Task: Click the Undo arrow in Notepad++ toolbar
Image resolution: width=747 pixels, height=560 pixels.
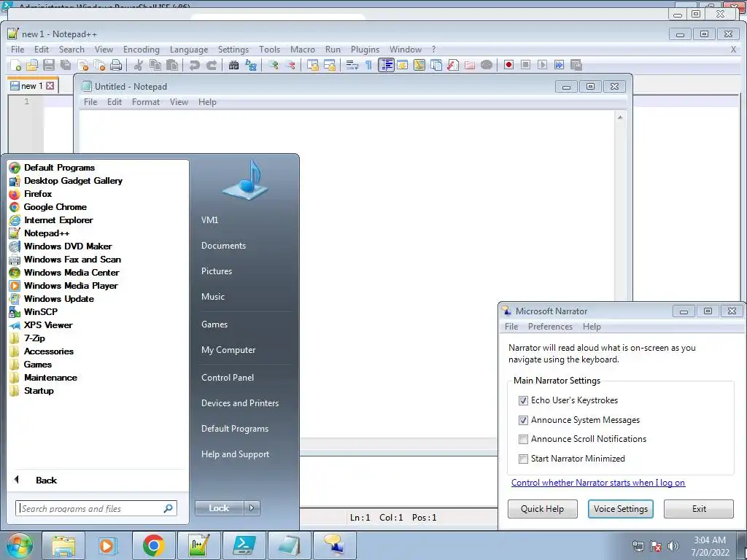Action: pos(194,65)
